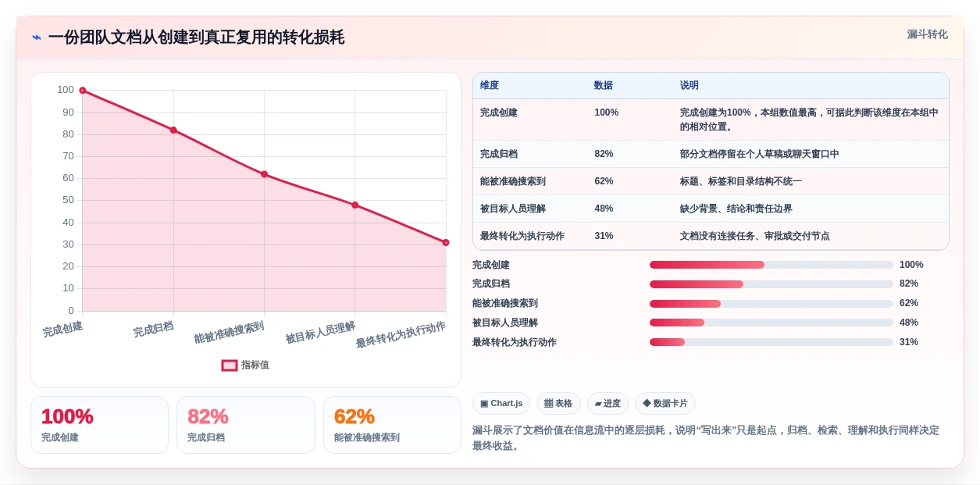980x485 pixels.
Task: Click the description 文档没有连接任务、审批或交付节点
Action: pyautogui.click(x=755, y=236)
